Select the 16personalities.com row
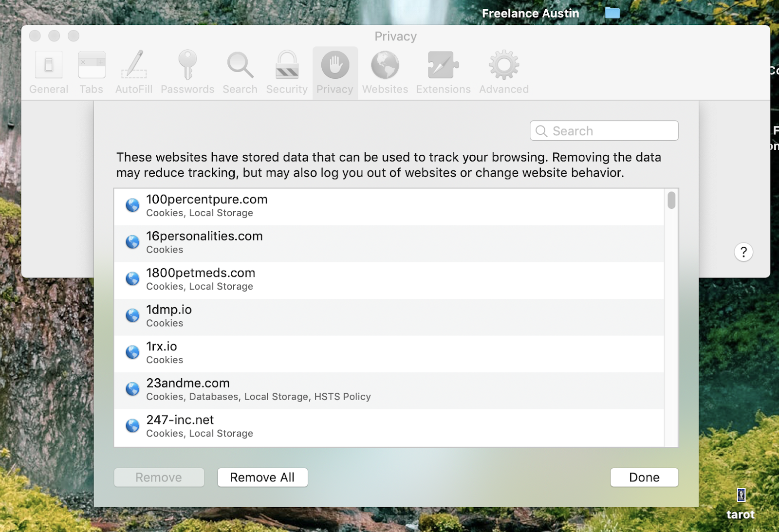Image resolution: width=779 pixels, height=532 pixels. pos(389,244)
